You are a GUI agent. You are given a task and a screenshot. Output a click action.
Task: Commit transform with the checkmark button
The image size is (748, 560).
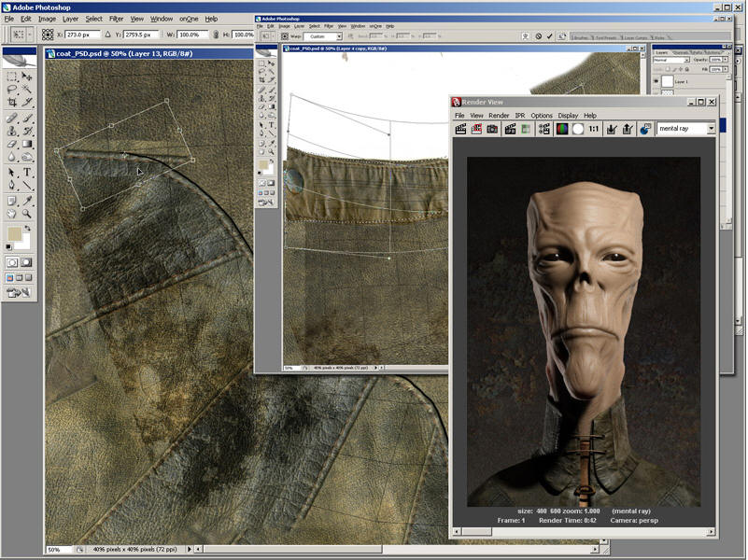549,36
